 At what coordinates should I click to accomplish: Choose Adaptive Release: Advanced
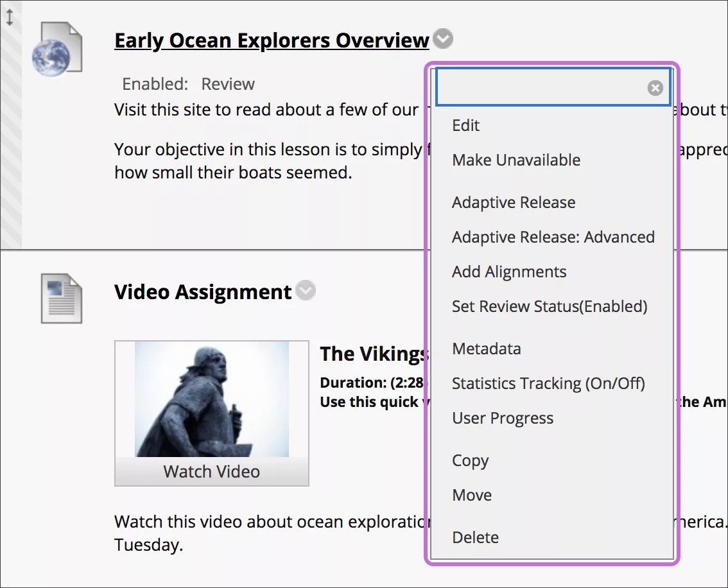[x=553, y=237]
